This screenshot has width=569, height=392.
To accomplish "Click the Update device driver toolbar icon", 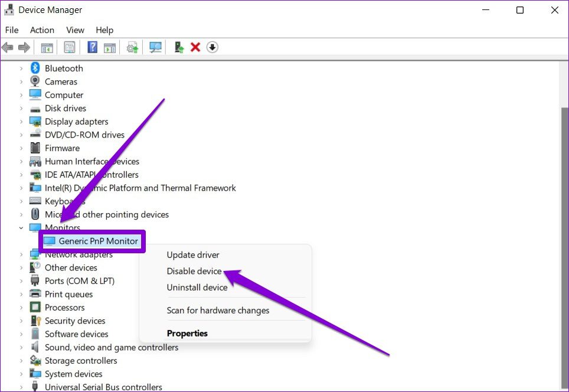I will click(x=133, y=47).
